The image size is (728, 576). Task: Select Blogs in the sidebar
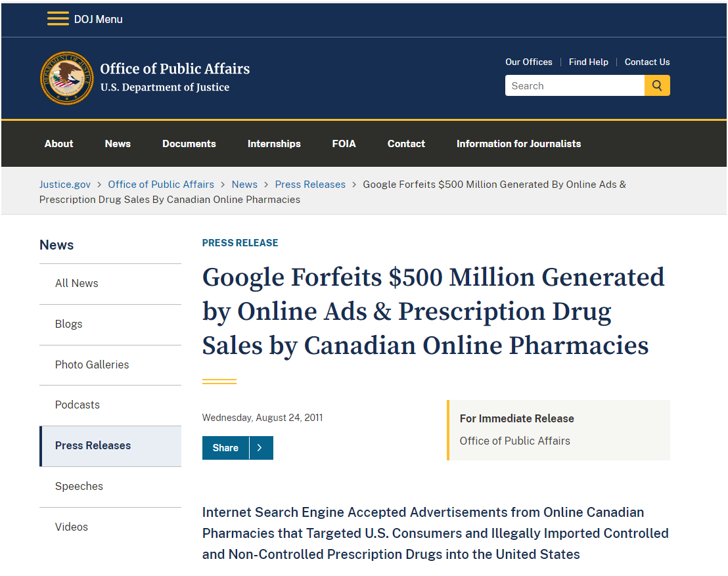tap(110, 324)
